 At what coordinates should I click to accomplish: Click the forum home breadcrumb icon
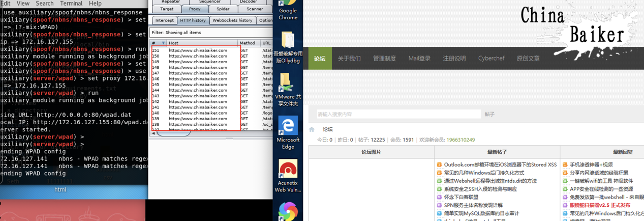click(x=312, y=129)
